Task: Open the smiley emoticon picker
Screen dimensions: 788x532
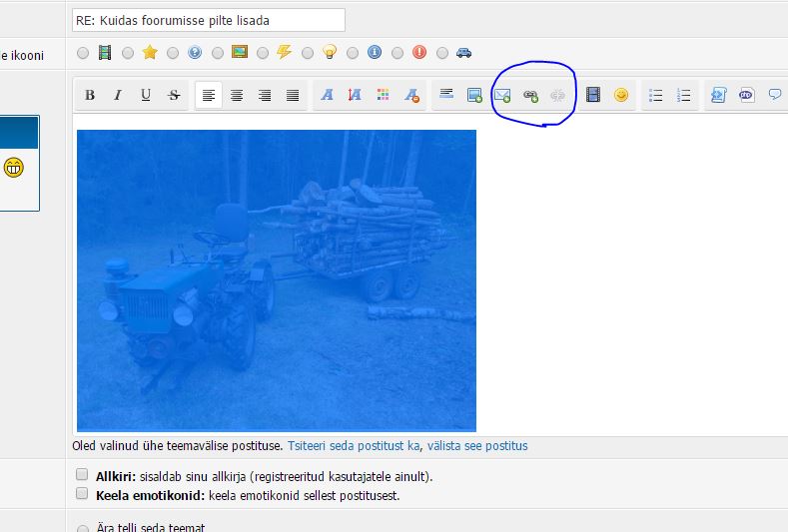Action: pyautogui.click(x=621, y=96)
